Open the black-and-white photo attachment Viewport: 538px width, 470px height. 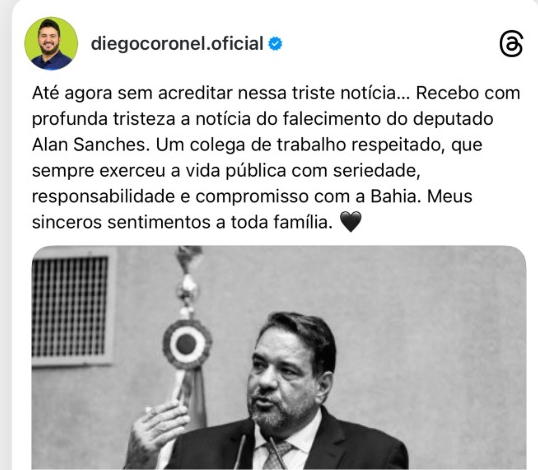pyautogui.click(x=279, y=357)
